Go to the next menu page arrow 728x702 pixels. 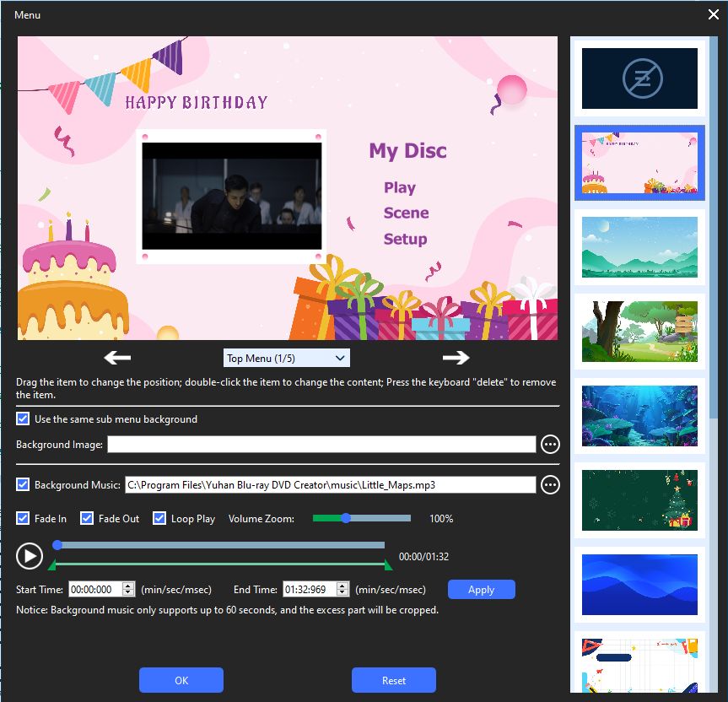coord(456,358)
